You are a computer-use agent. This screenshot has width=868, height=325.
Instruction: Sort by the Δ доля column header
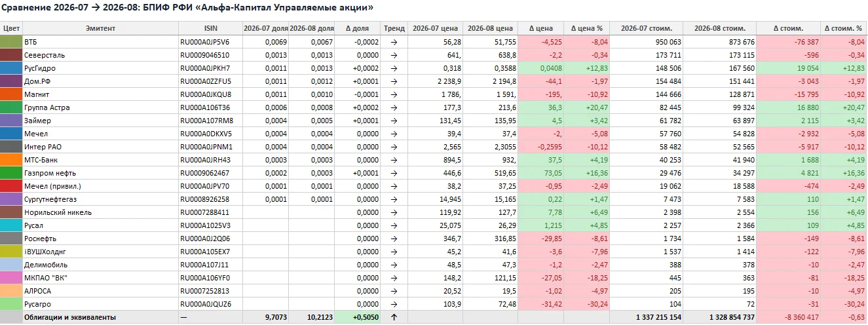358,28
